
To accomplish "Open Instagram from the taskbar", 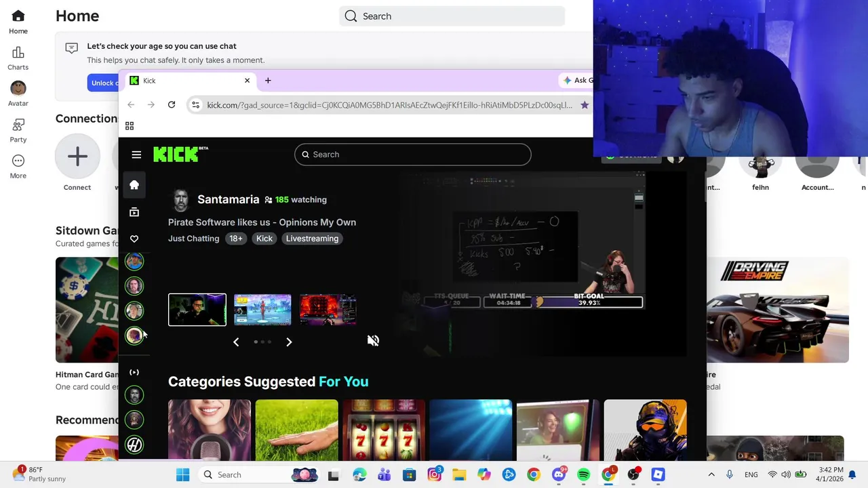I will coord(435,475).
